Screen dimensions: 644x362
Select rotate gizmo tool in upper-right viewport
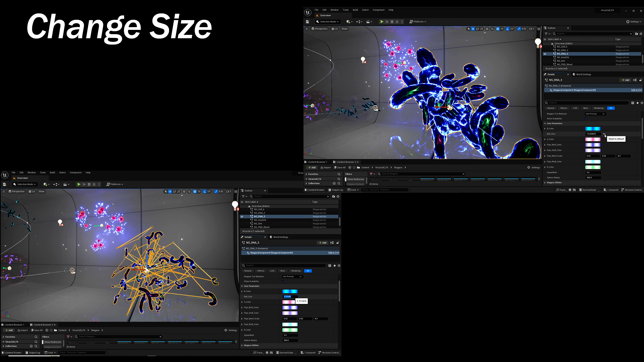pos(477,29)
